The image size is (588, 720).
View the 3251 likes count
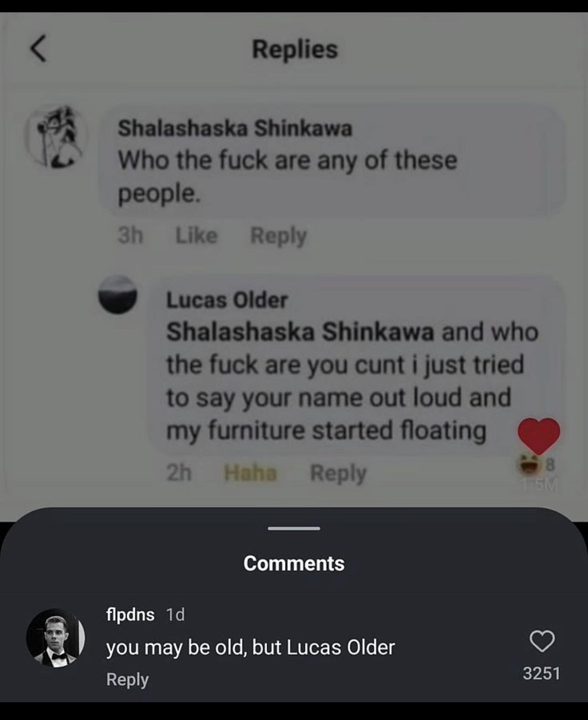tap(541, 673)
